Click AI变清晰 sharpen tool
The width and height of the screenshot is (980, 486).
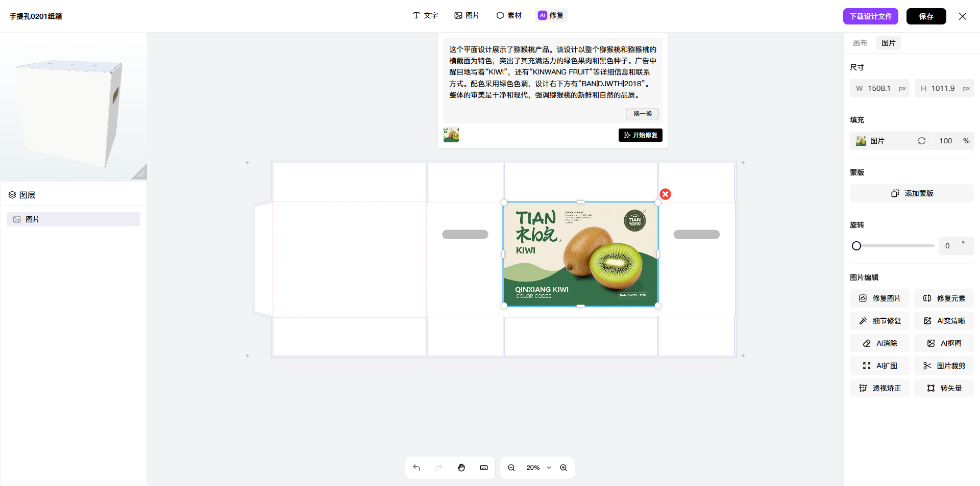pos(944,321)
